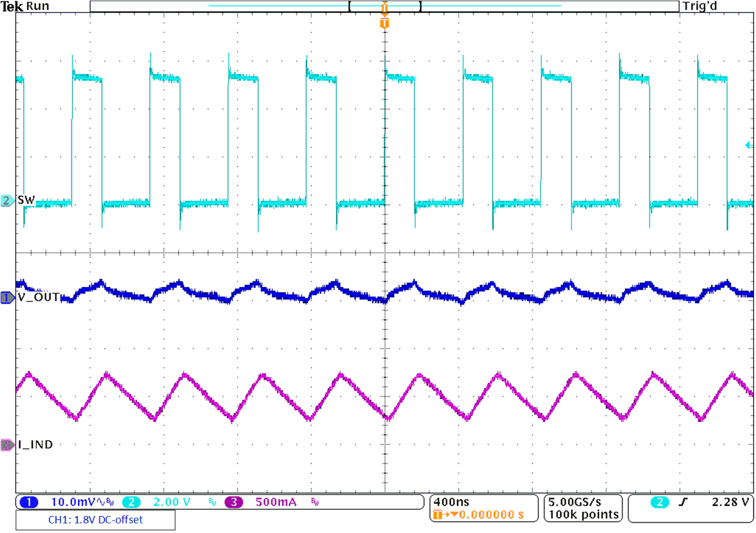756x533 pixels.
Task: Click the orange trigger position marker at top
Action: click(x=385, y=7)
